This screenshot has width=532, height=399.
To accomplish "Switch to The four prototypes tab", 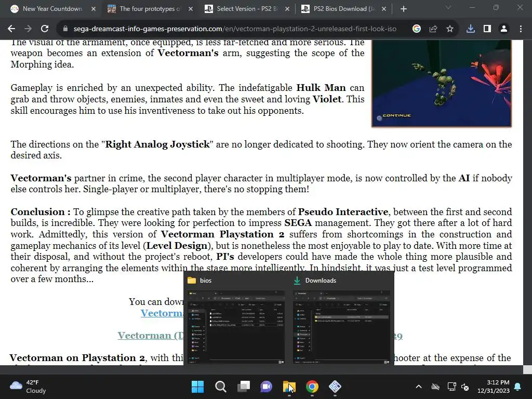I will [x=150, y=9].
